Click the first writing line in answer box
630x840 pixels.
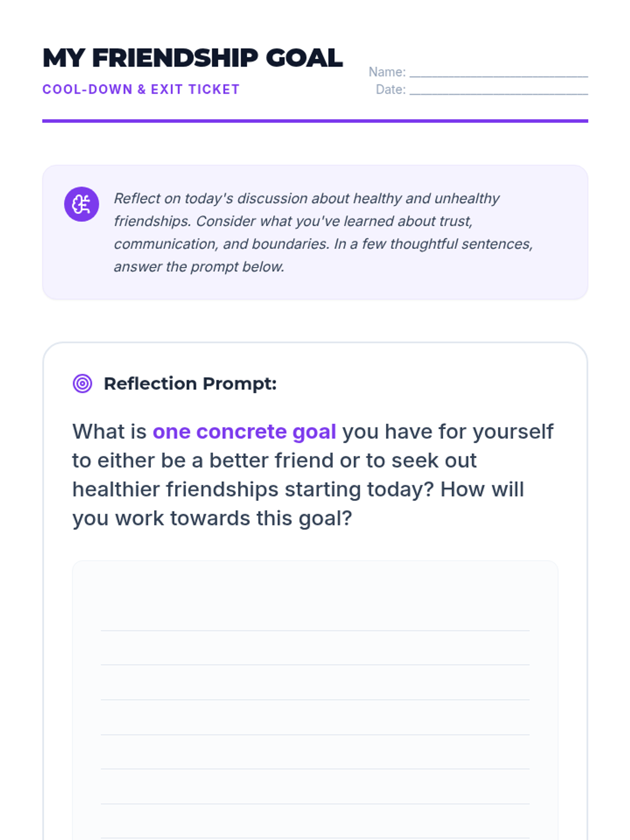coord(315,630)
